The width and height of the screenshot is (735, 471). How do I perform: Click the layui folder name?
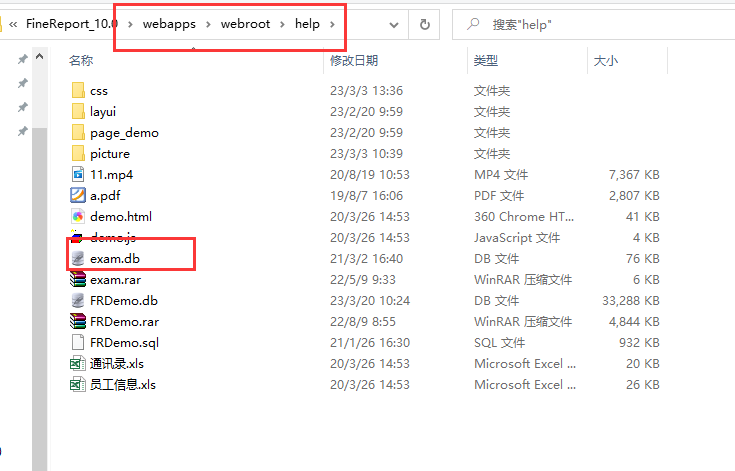(x=103, y=112)
